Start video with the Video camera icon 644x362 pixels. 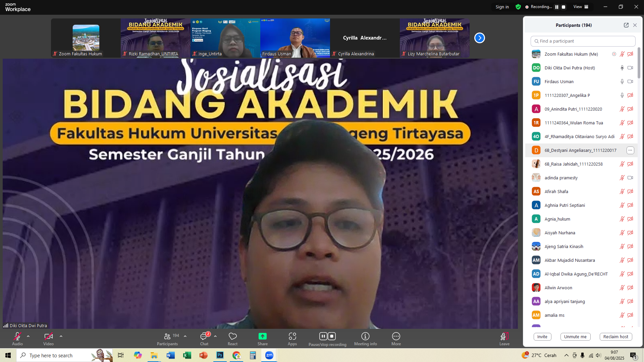click(48, 336)
